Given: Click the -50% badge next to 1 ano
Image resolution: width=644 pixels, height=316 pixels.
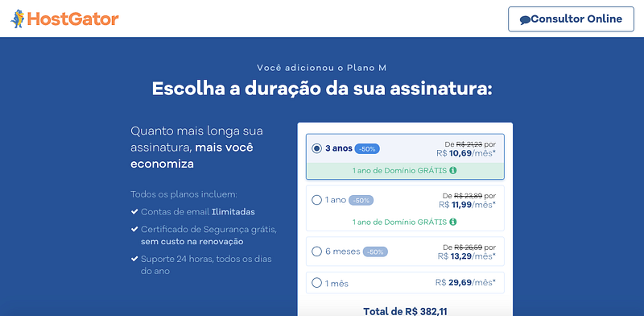Looking at the screenshot, I should point(361,201).
